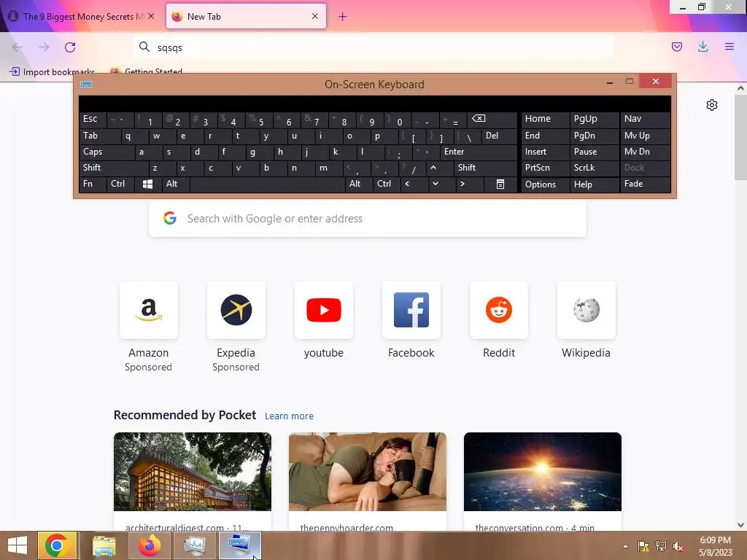
Task: Open the theconversation.com article thumbnail
Action: (543, 472)
